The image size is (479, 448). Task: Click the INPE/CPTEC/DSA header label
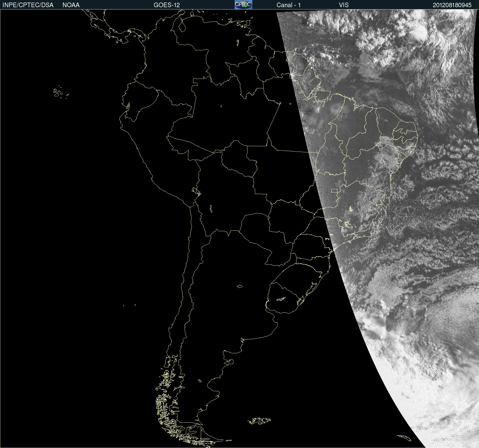pos(28,5)
